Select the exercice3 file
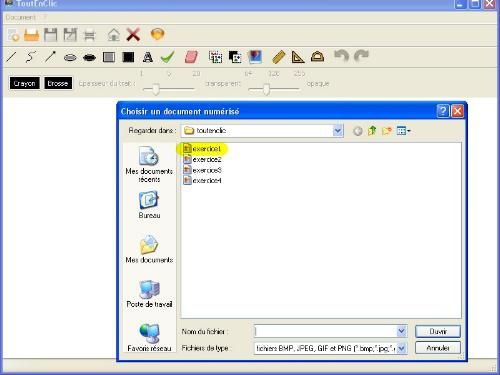500x375 pixels. point(202,170)
